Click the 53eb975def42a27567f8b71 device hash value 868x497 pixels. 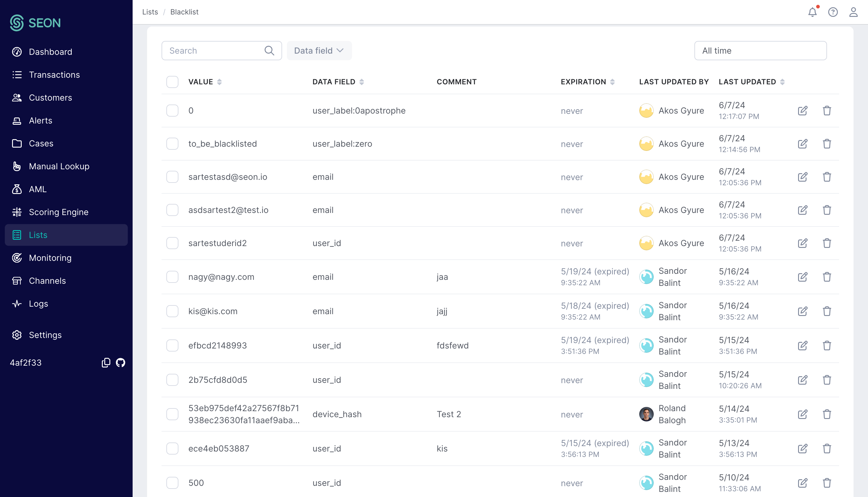244,414
